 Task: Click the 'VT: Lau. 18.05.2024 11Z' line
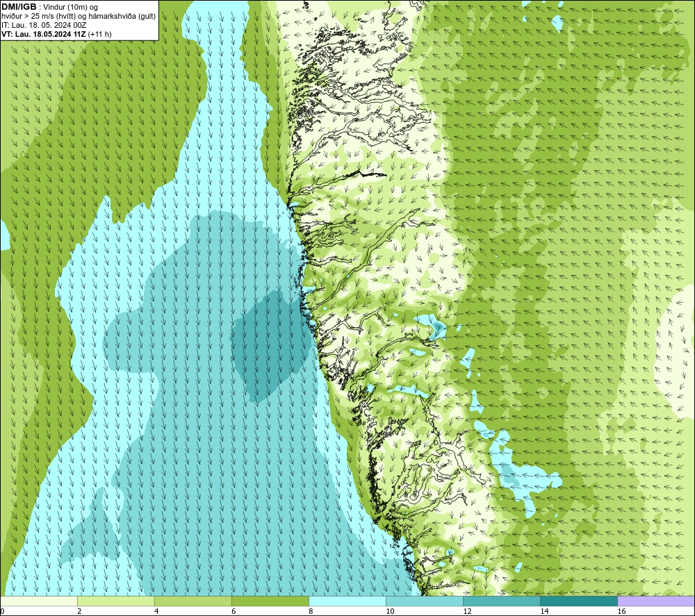44,33
